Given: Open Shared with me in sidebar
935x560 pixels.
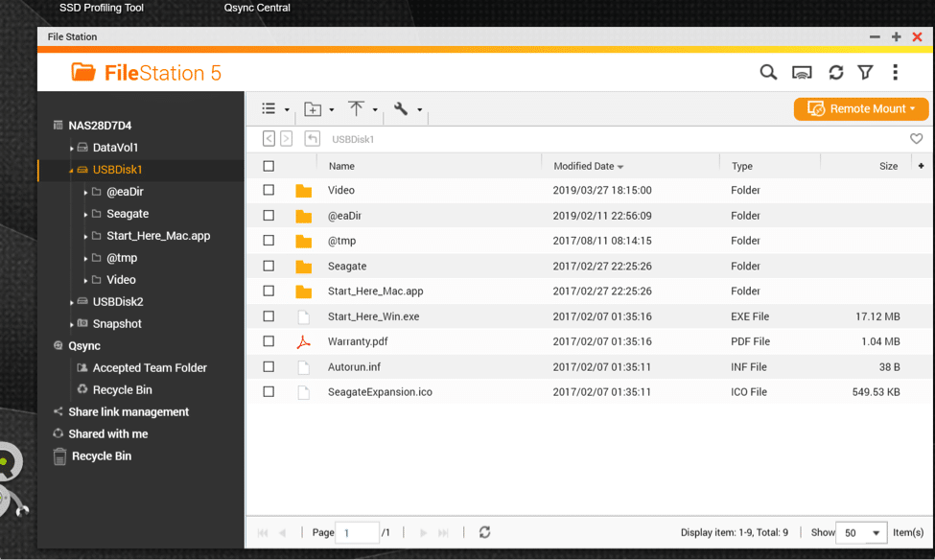Looking at the screenshot, I should point(108,434).
